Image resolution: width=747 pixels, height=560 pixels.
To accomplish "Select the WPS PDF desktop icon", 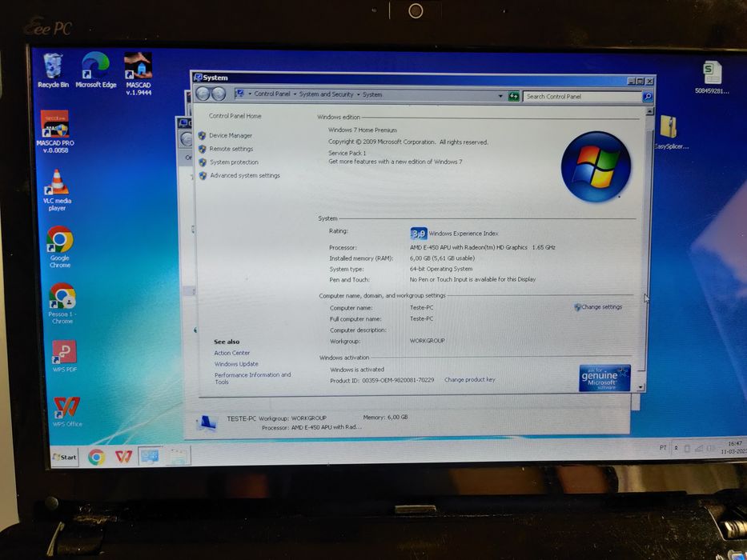I will pyautogui.click(x=64, y=356).
